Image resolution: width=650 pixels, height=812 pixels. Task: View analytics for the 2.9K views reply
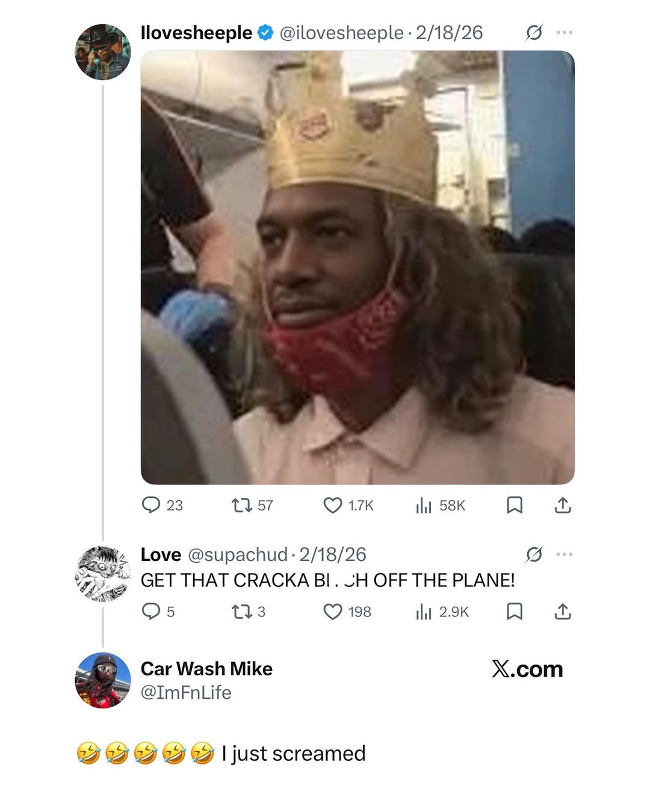coord(424,612)
